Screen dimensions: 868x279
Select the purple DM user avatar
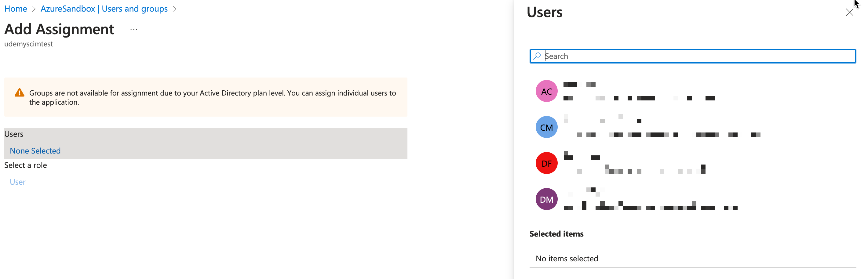point(546,199)
